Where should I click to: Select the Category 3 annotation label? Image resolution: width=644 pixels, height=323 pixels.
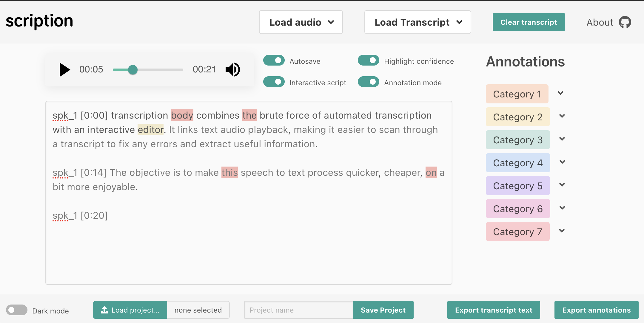[517, 140]
